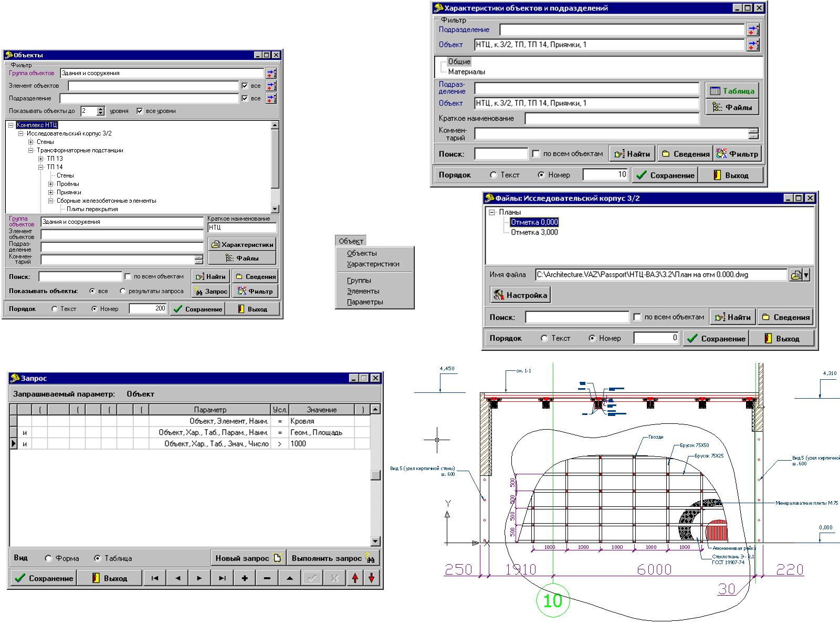Screen dimensions: 840x624
Task: Choose Параметры menu entry
Action: point(365,302)
